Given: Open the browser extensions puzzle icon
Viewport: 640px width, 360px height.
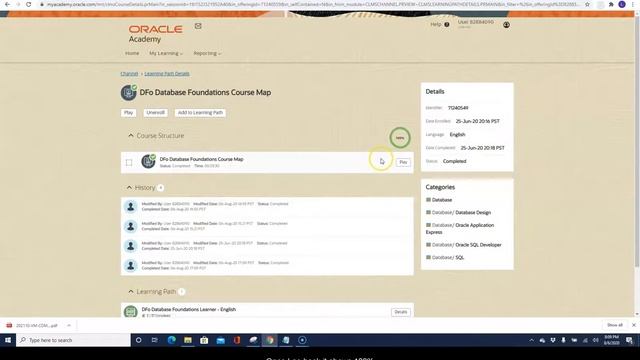Looking at the screenshot, I should click(611, 4).
